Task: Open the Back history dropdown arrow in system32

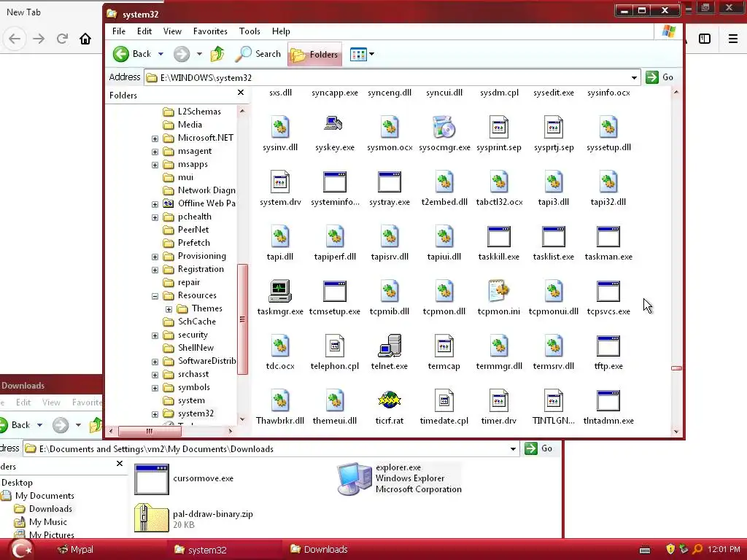Action: (x=161, y=54)
